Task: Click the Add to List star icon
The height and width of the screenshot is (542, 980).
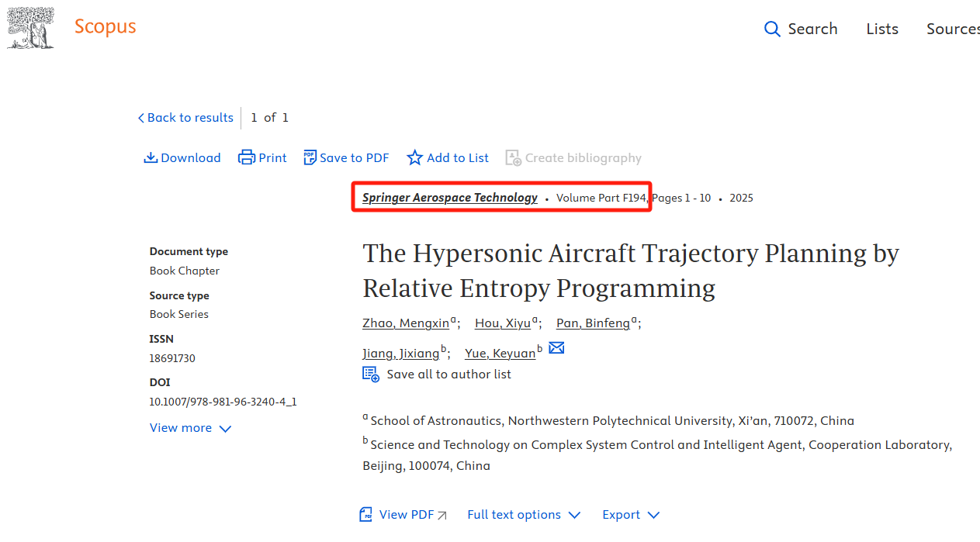Action: (x=415, y=158)
